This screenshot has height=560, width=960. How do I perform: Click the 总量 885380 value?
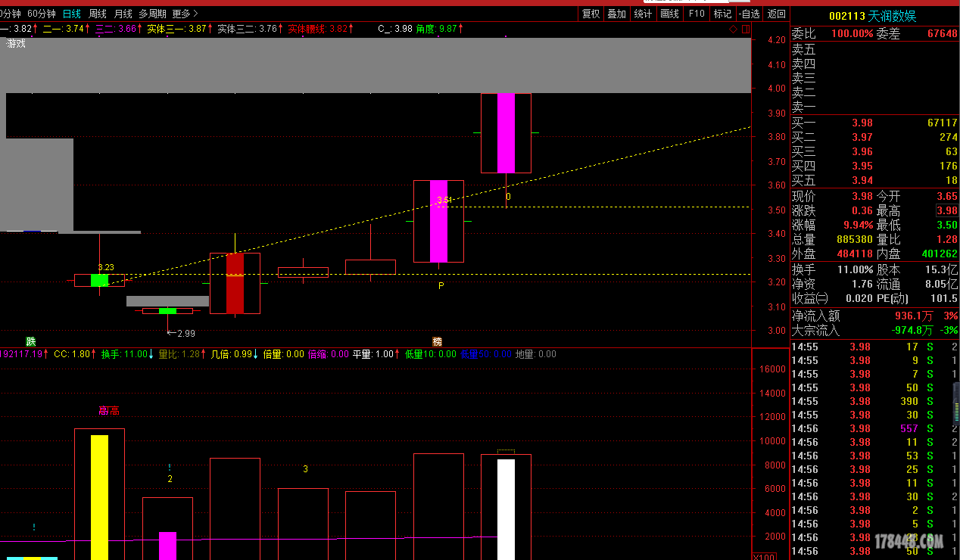(x=856, y=239)
